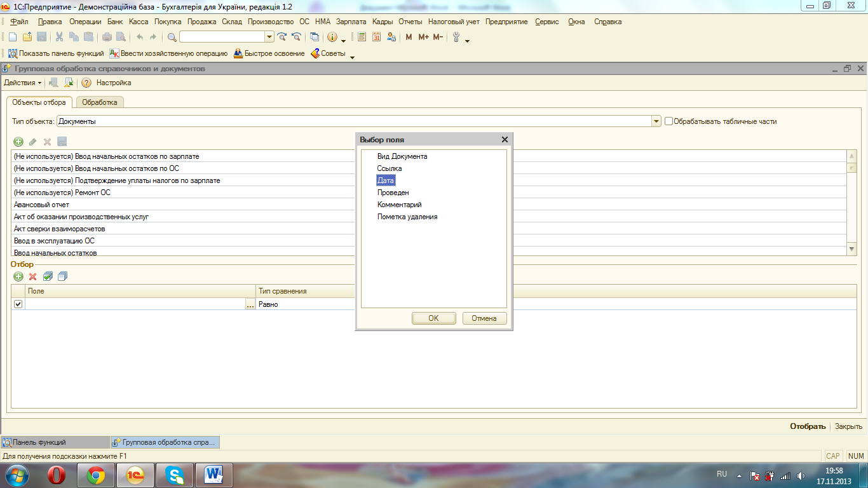Click the Windows list icon in main toolbar
The height and width of the screenshot is (488, 868).
pyautogui.click(x=315, y=37)
